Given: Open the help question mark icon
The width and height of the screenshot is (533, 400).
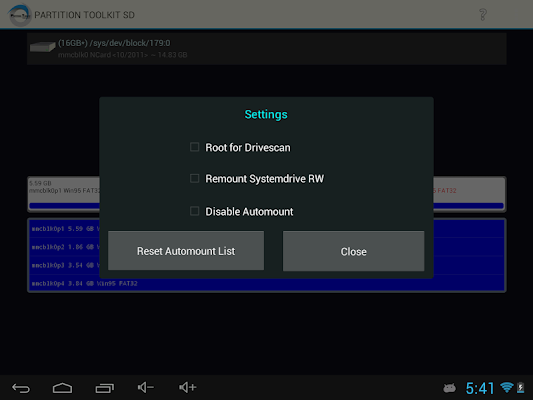Looking at the screenshot, I should point(482,15).
